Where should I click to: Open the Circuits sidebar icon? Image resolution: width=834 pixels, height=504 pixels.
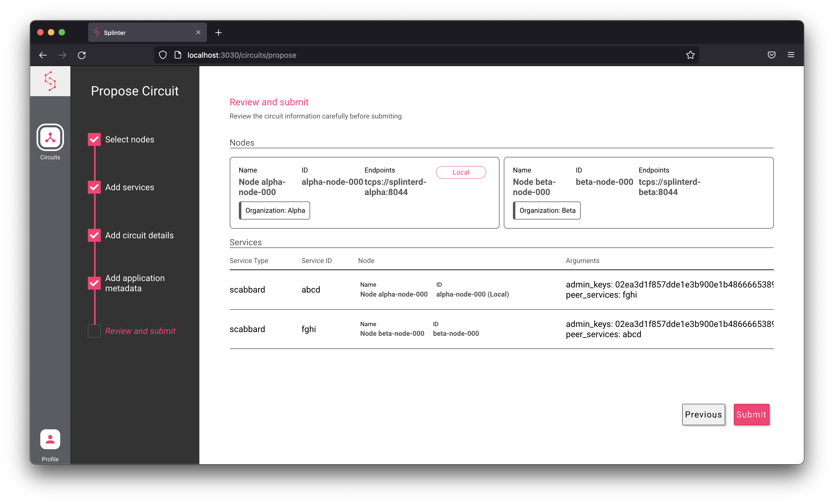click(x=50, y=137)
